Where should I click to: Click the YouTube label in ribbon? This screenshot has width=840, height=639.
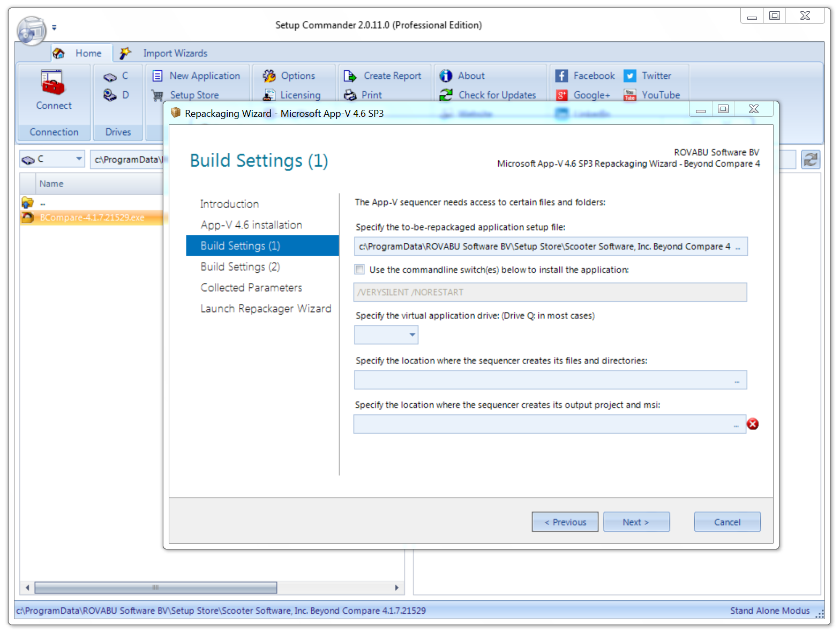point(661,95)
